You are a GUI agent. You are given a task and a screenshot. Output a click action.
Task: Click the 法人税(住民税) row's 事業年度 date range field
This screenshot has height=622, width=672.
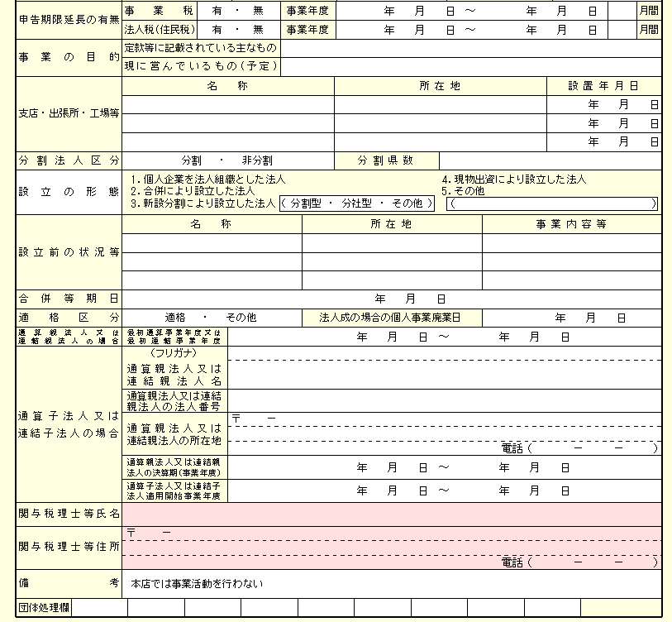click(x=471, y=30)
